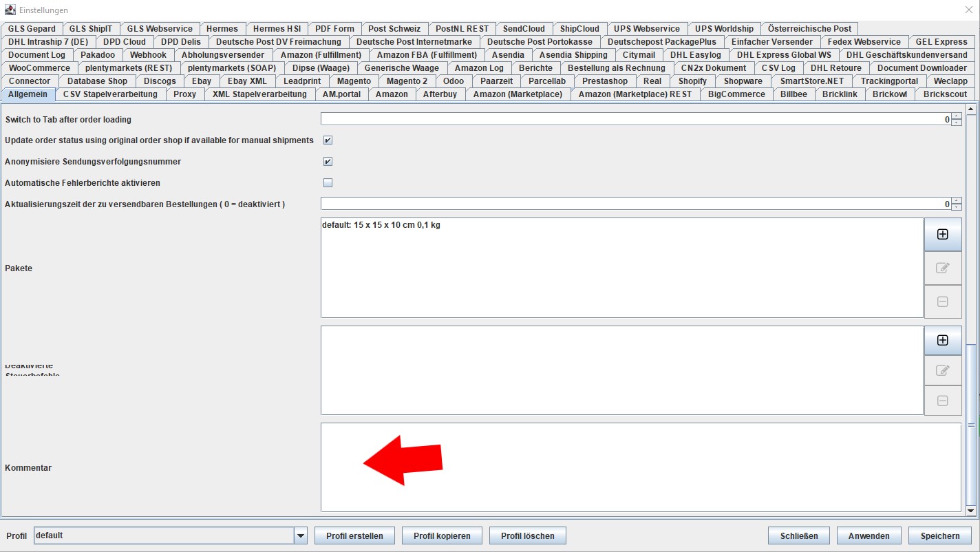This screenshot has height=552, width=980.
Task: Open the Bricklink tab
Action: [840, 94]
